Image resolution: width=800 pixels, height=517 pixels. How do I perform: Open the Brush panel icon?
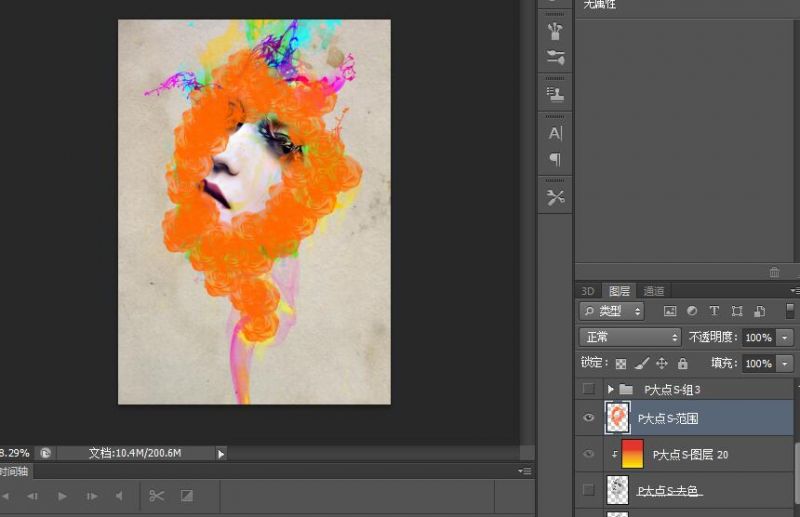click(555, 31)
